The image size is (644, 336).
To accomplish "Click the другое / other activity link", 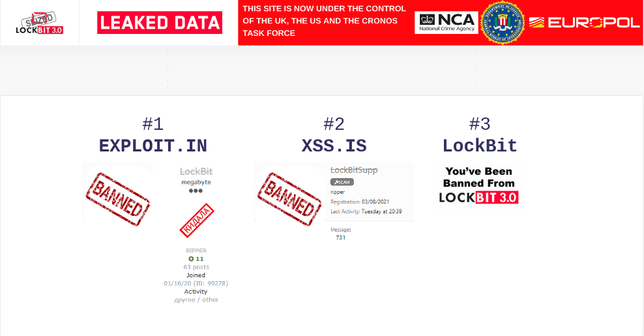I will (x=196, y=299).
